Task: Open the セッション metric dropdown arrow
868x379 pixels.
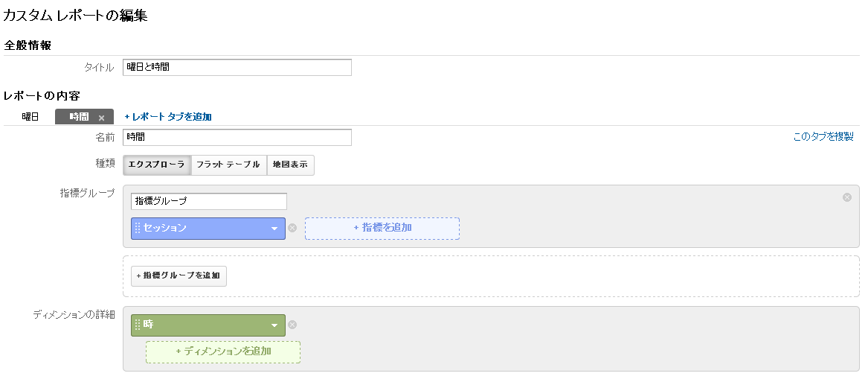Action: point(274,229)
